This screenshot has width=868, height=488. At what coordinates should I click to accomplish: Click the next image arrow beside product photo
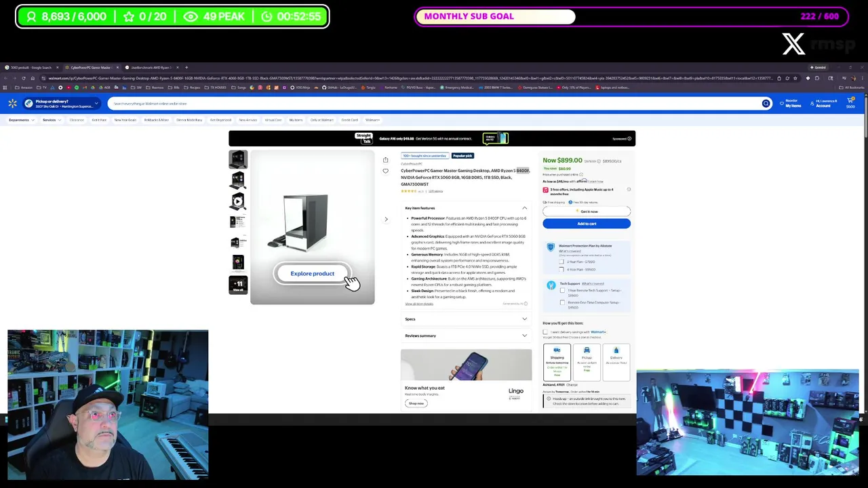pos(386,219)
